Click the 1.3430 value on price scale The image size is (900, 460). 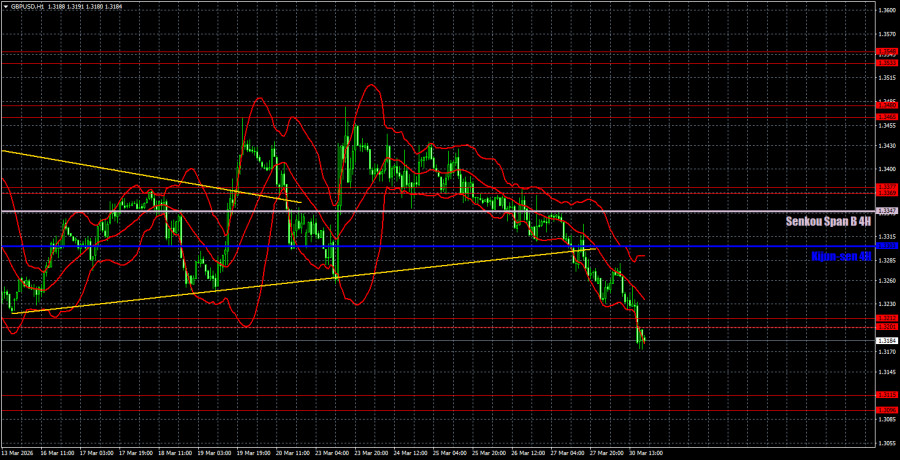[x=886, y=145]
